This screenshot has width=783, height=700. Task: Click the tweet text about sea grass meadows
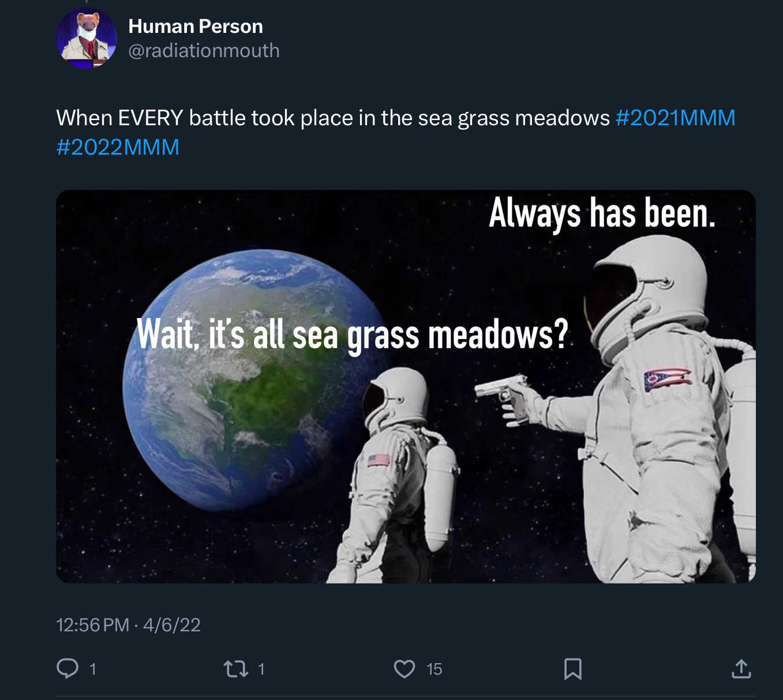click(332, 118)
